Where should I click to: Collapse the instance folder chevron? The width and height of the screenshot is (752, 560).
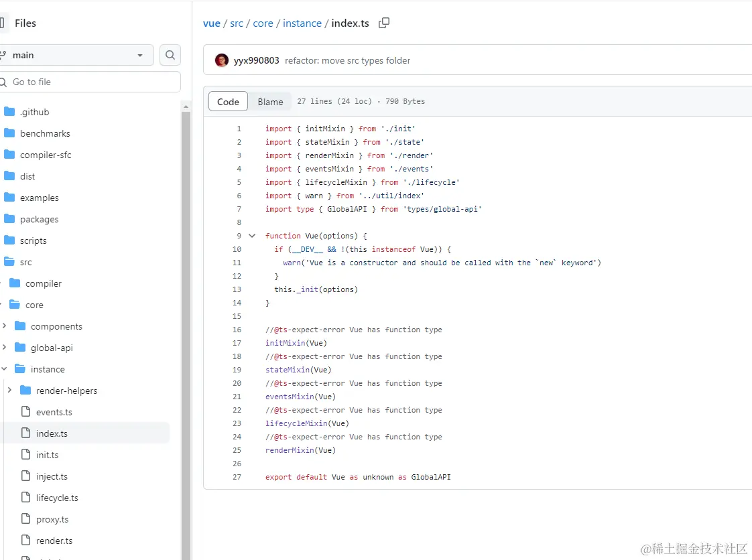click(x=4, y=368)
